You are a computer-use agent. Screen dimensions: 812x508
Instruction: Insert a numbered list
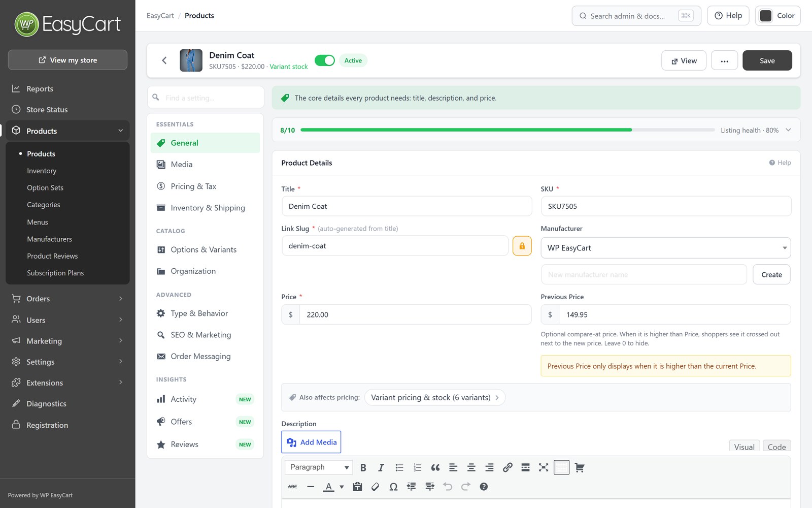418,467
